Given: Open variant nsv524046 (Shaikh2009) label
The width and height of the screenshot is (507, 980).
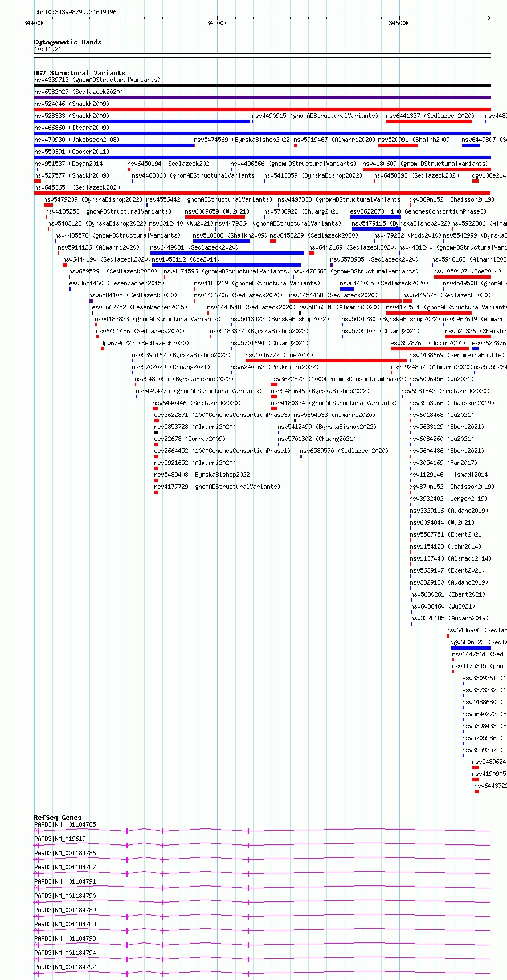Looking at the screenshot, I should pos(72,104).
